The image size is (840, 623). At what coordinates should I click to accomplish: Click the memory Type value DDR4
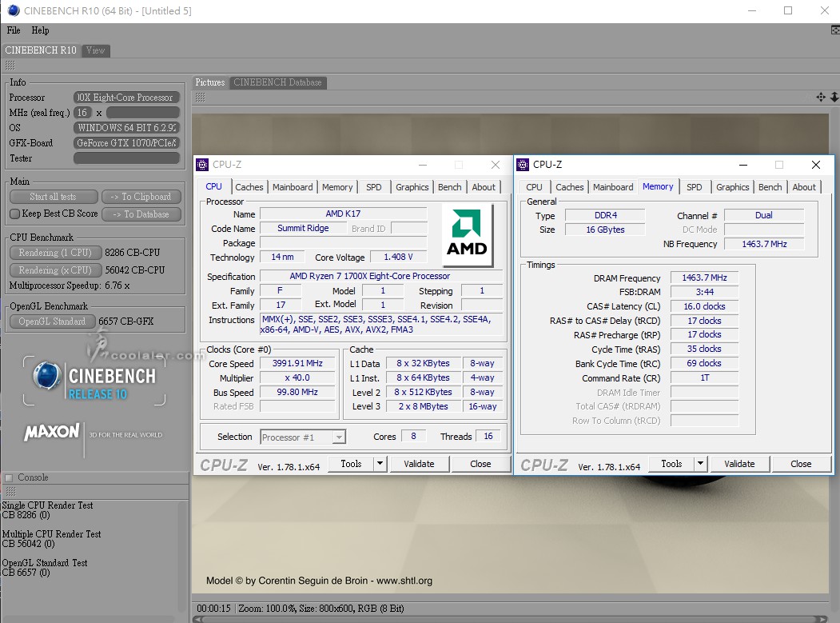(605, 215)
